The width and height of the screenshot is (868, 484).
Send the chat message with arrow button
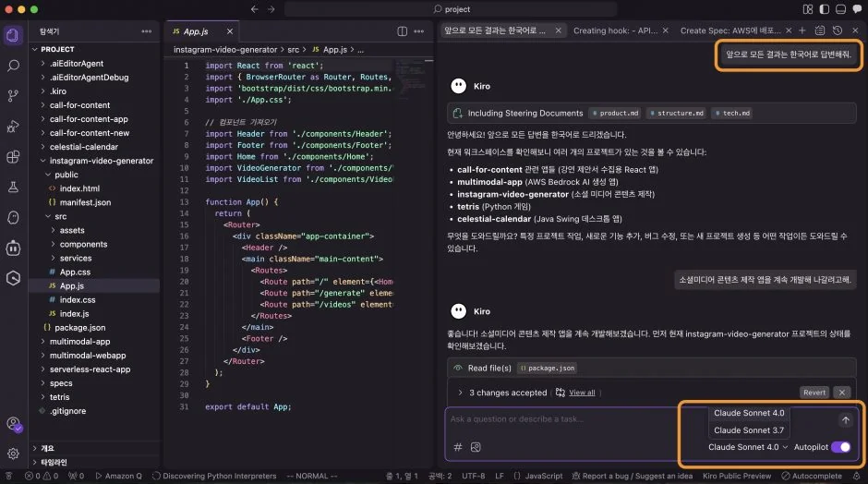(845, 420)
